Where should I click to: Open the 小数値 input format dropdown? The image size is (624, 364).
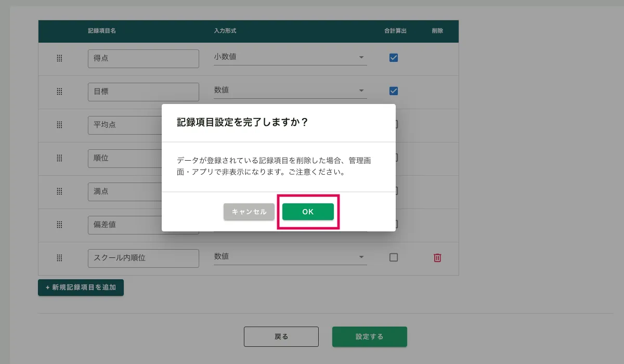(290, 57)
